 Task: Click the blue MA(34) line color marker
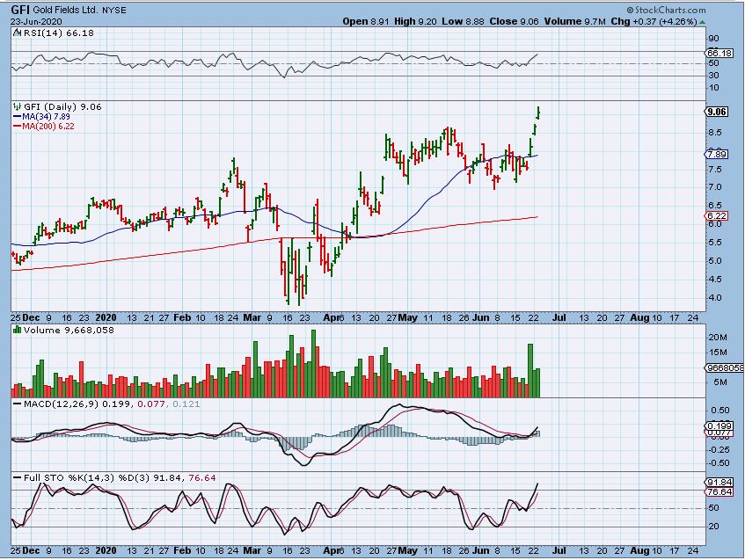coord(17,116)
